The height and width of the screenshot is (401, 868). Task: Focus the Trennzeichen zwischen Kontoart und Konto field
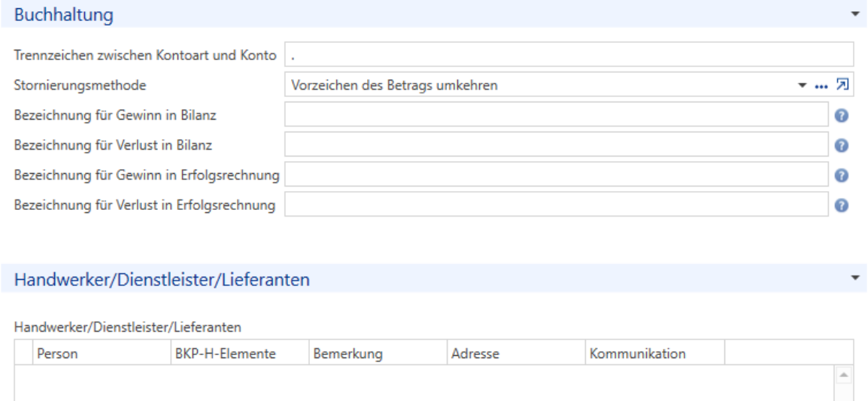tap(569, 54)
